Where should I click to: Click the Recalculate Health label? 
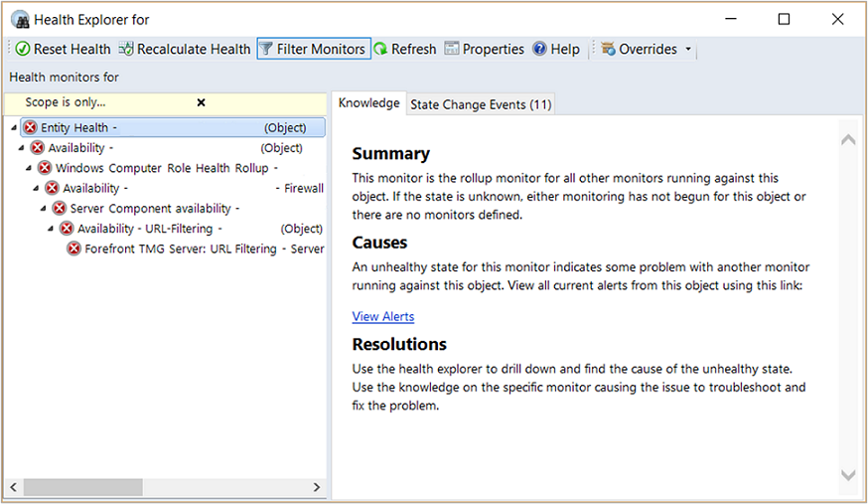tap(194, 50)
